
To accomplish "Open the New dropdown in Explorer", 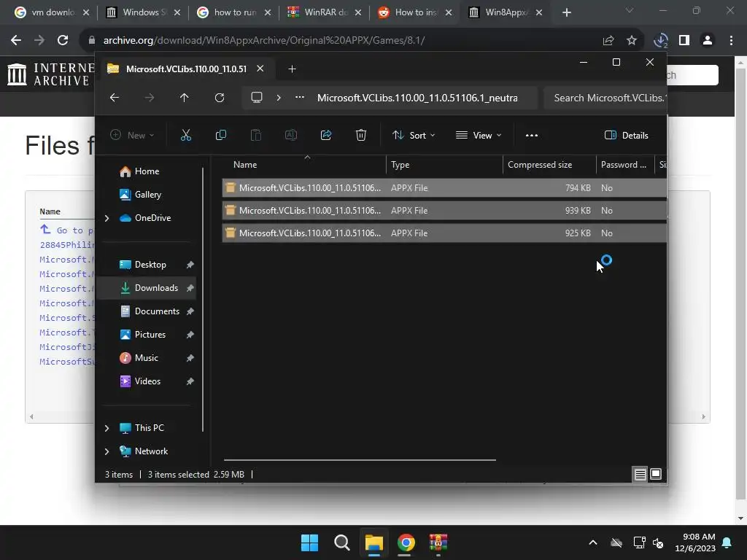I will (132, 135).
